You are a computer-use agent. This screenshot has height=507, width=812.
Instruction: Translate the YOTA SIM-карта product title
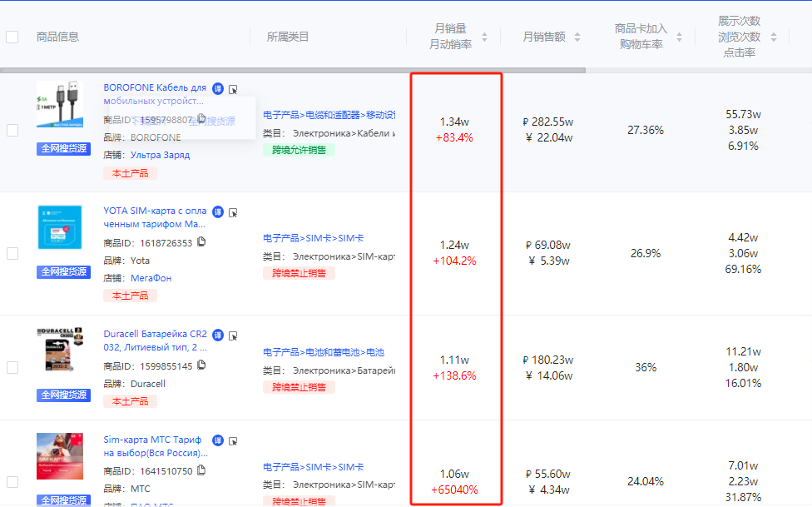pyautogui.click(x=218, y=212)
